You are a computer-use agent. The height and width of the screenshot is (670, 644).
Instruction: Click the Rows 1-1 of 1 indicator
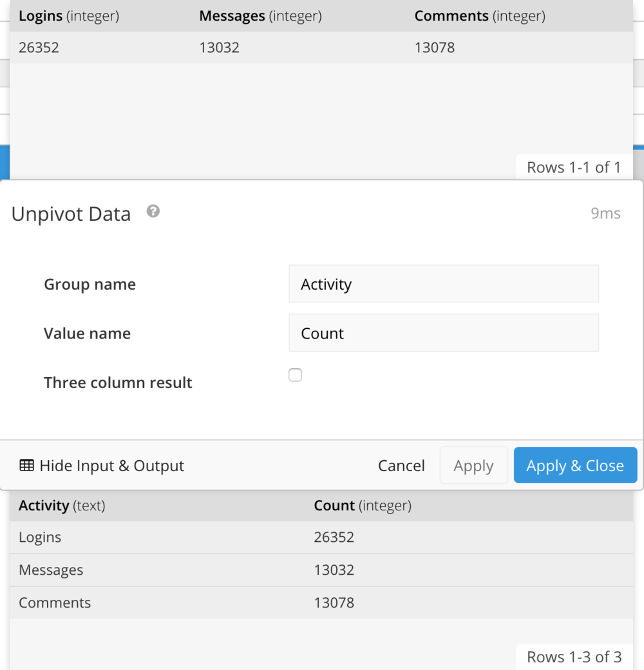pos(574,167)
